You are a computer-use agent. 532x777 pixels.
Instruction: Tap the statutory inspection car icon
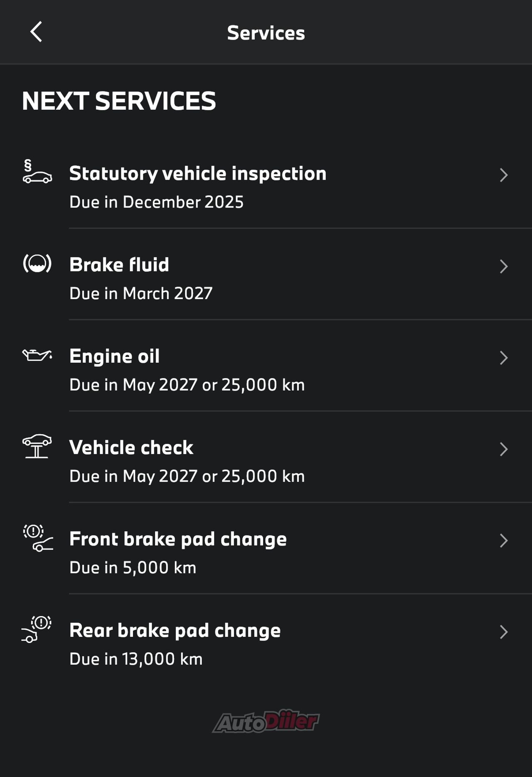tap(37, 171)
